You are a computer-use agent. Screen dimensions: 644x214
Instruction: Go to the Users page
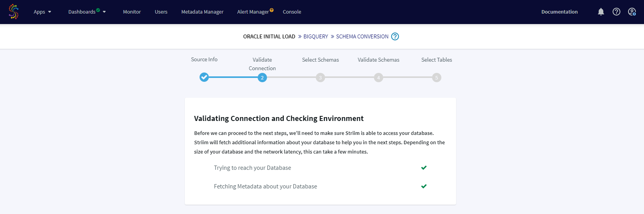coord(161,12)
